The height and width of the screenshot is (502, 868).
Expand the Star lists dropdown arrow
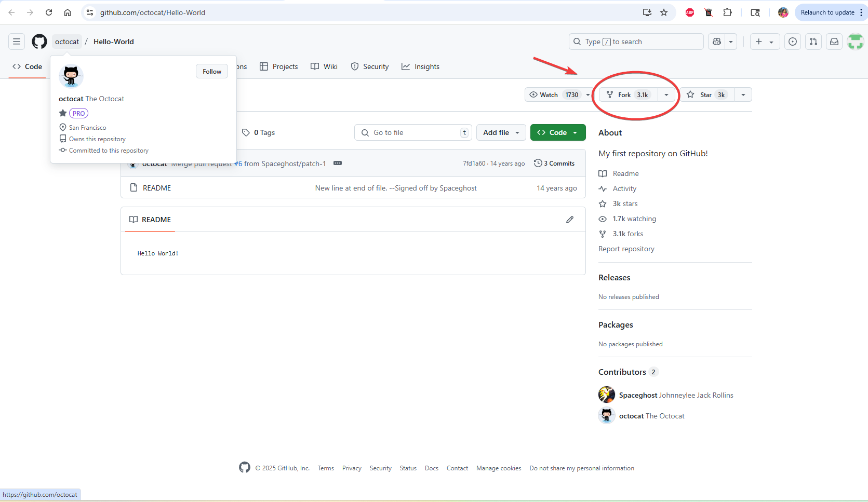(x=743, y=94)
